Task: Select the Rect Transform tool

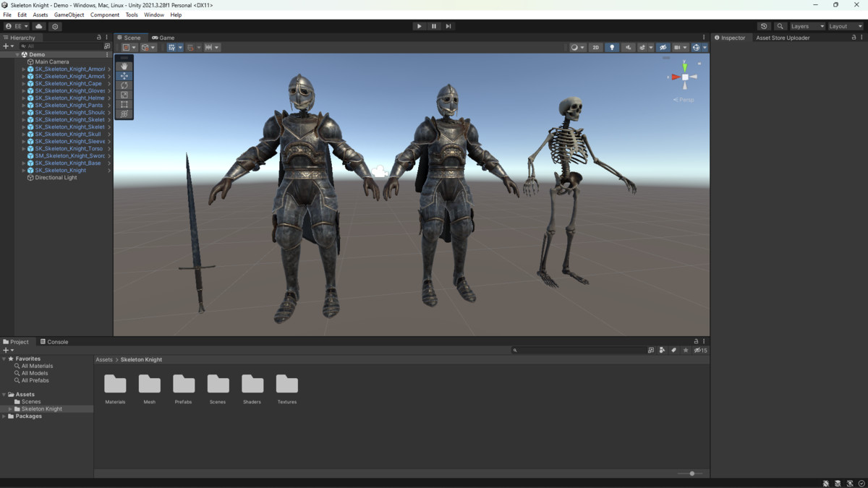Action: 124,104
